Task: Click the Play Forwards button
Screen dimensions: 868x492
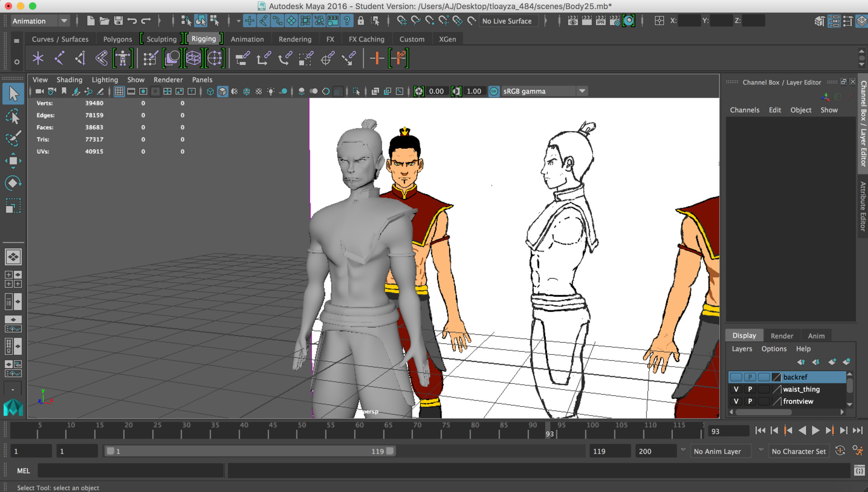Action: pyautogui.click(x=816, y=430)
